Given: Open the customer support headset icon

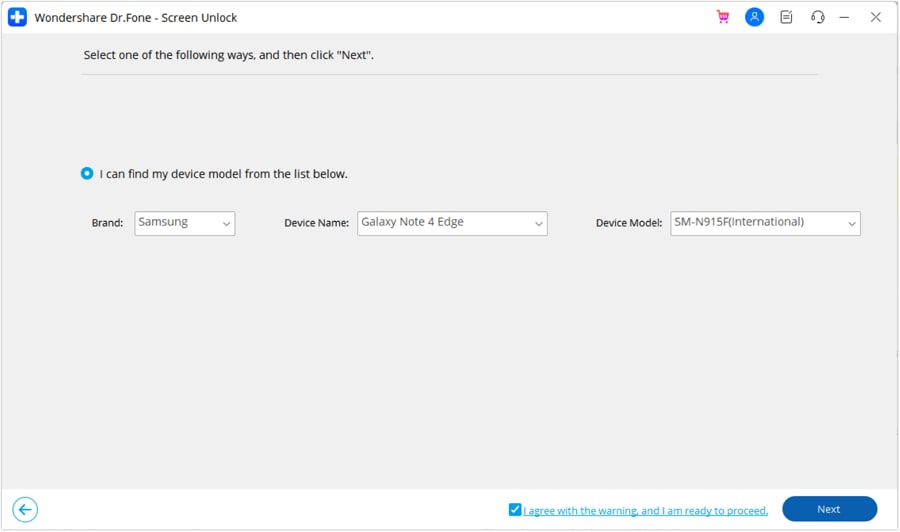Looking at the screenshot, I should (x=818, y=17).
